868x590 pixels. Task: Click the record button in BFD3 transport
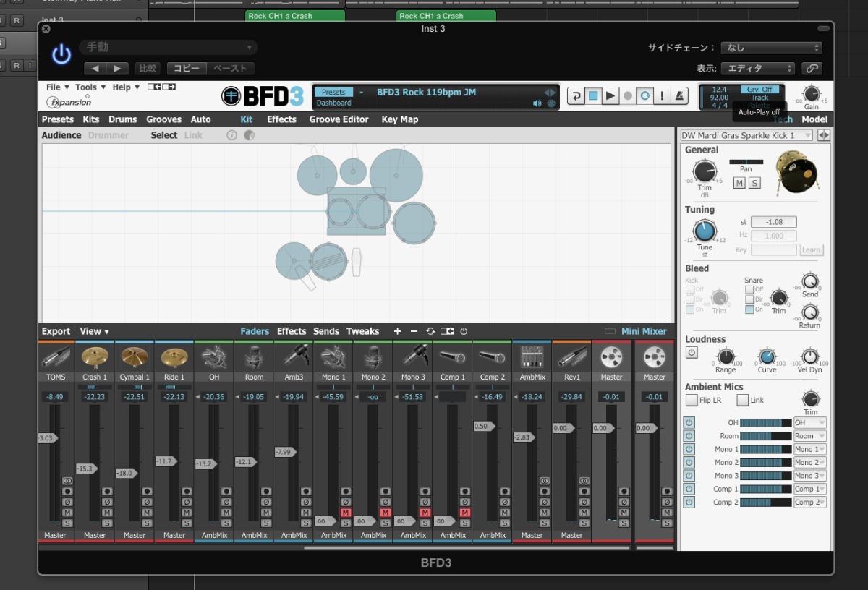tap(628, 95)
